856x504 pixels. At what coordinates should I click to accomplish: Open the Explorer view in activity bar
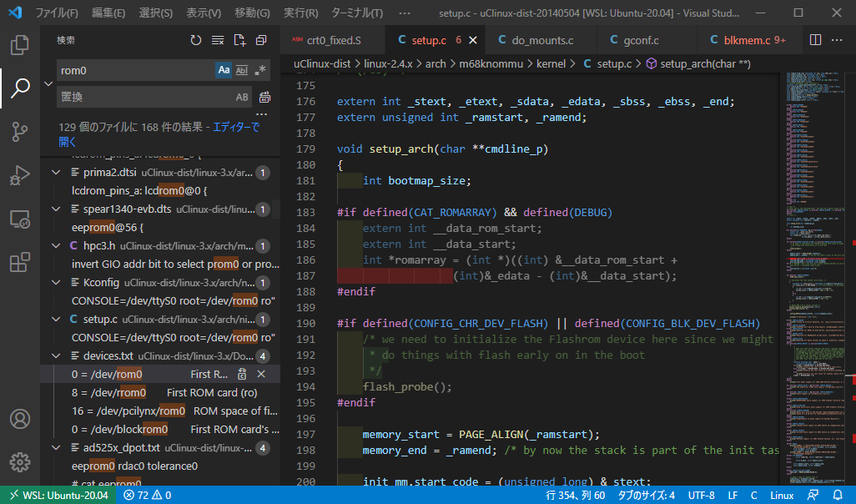[20, 44]
